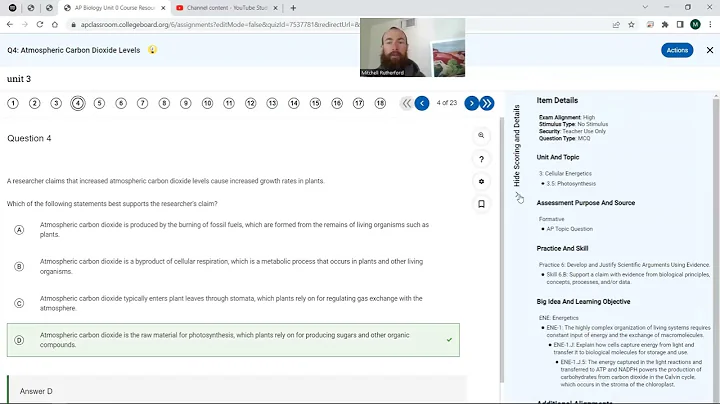Jump to question 5 circle
The width and height of the screenshot is (720, 404).
(99, 103)
